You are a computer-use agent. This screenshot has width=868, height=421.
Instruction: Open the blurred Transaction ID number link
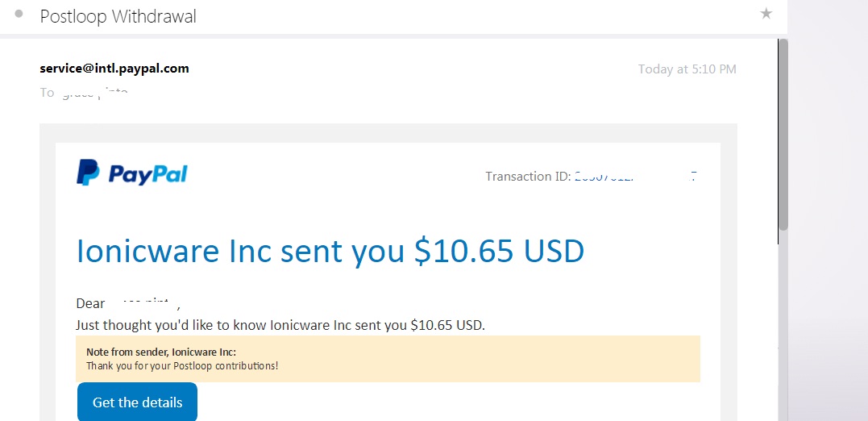636,177
